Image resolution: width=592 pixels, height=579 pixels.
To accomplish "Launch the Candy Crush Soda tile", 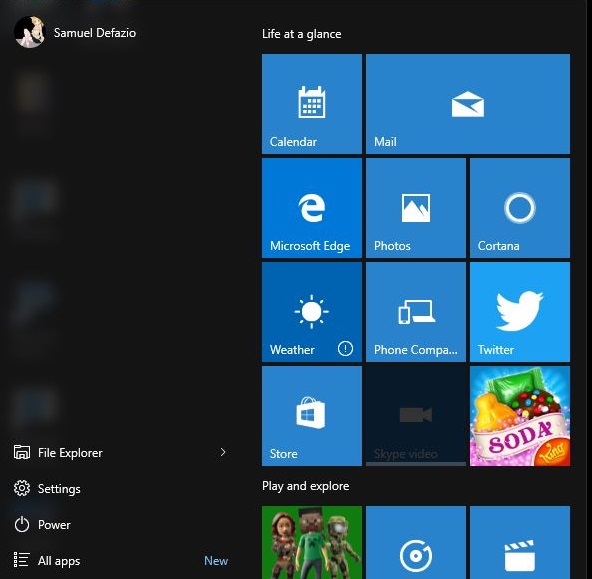I will tap(520, 416).
